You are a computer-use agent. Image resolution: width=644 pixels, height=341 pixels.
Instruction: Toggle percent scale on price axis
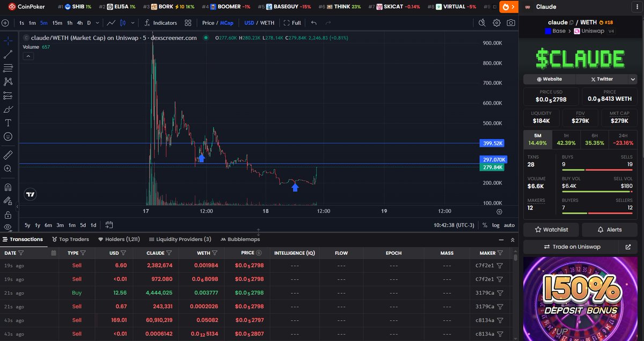click(x=485, y=225)
